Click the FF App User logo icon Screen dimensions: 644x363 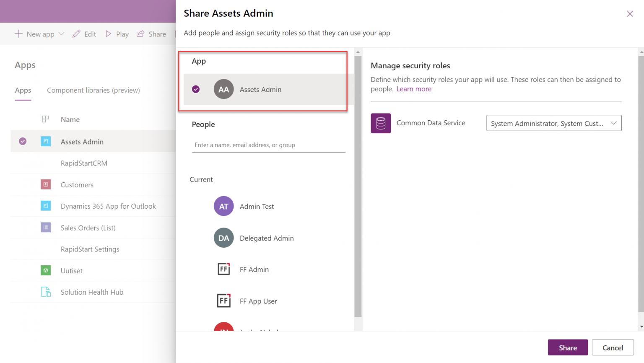(x=223, y=301)
